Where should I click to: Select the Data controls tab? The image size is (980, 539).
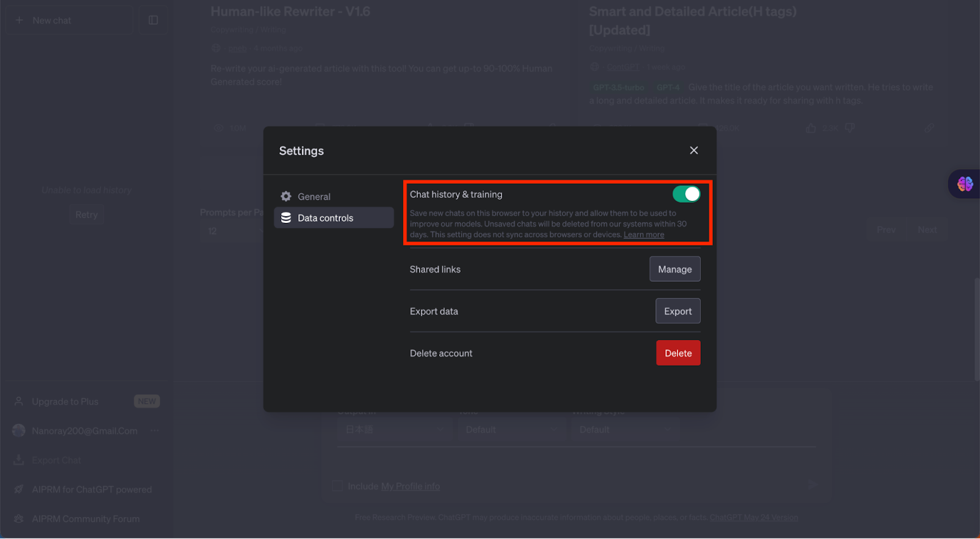[x=334, y=217]
